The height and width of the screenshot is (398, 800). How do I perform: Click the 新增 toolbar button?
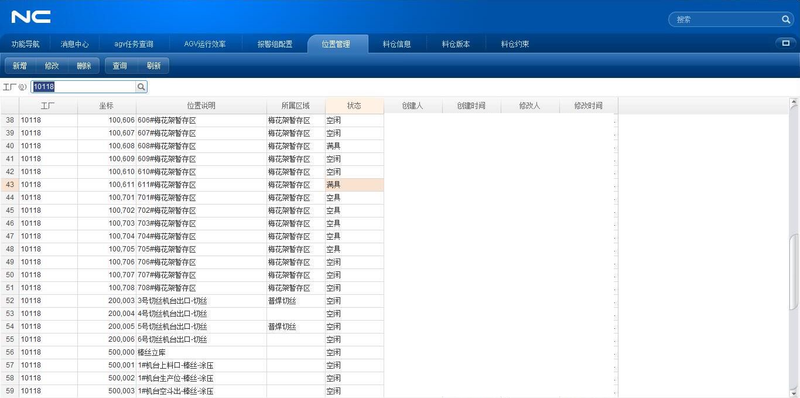pos(20,66)
